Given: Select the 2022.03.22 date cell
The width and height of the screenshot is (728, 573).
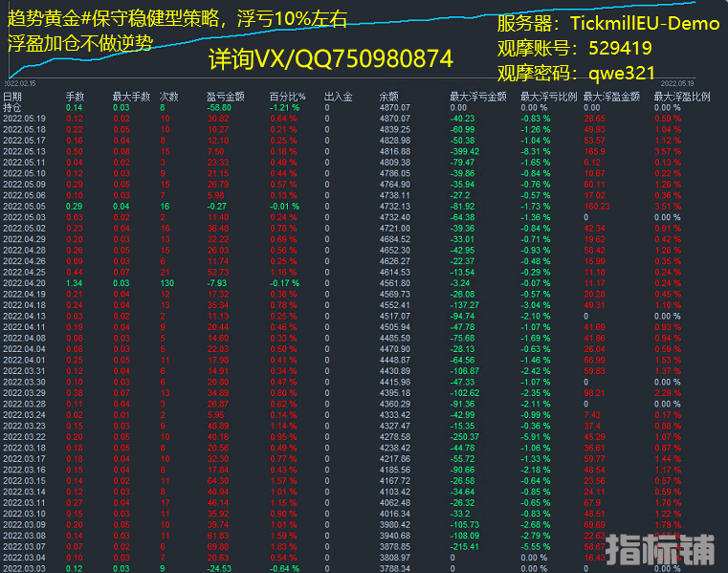Looking at the screenshot, I should (24, 437).
